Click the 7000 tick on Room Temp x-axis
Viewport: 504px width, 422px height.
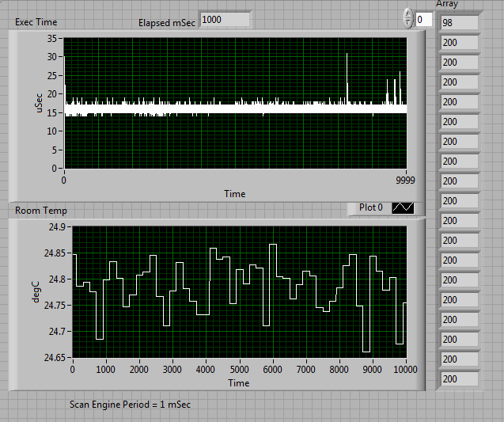(306, 369)
